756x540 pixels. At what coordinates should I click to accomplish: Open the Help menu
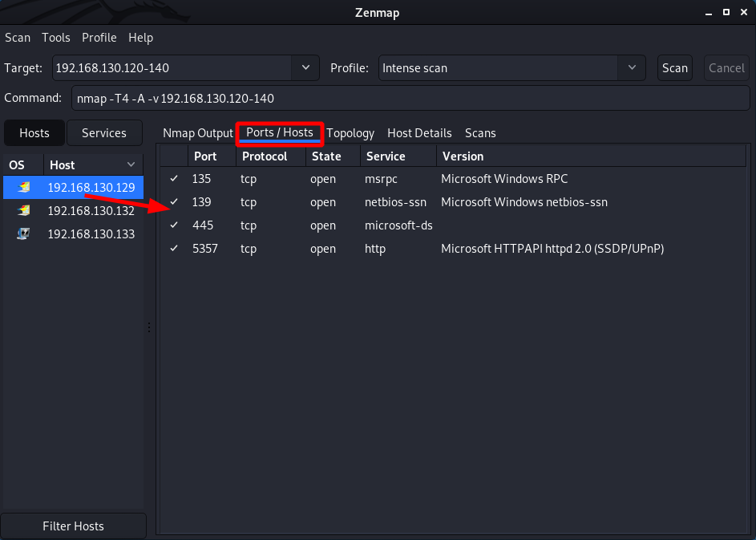pos(141,38)
